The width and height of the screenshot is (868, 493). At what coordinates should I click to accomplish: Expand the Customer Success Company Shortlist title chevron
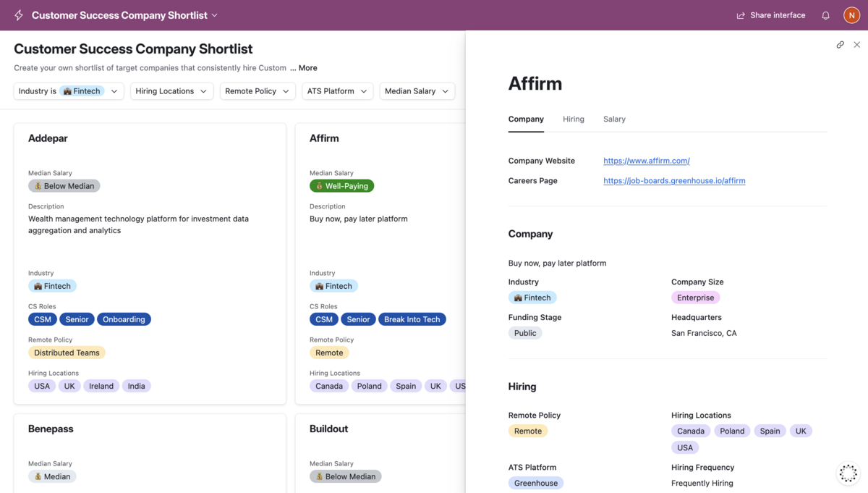(214, 14)
